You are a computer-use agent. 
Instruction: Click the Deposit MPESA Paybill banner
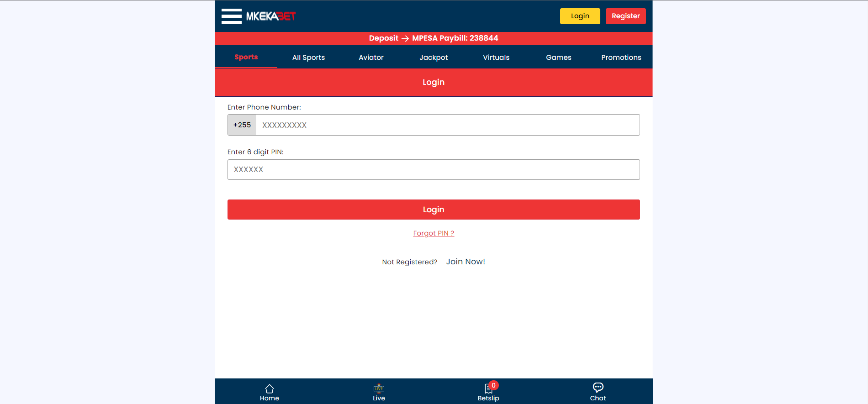click(434, 38)
